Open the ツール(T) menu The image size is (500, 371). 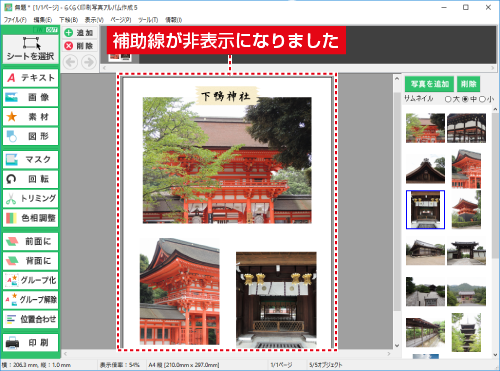pos(148,20)
